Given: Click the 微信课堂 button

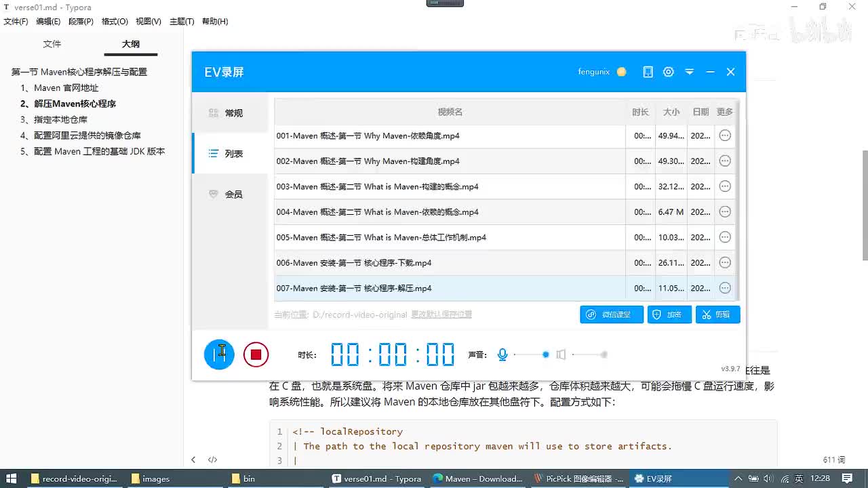Looking at the screenshot, I should pyautogui.click(x=612, y=314).
